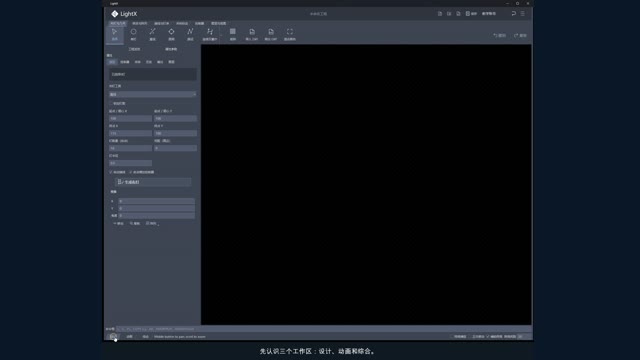
Task: Open the hamburger menu in title bar
Action: coord(522,13)
